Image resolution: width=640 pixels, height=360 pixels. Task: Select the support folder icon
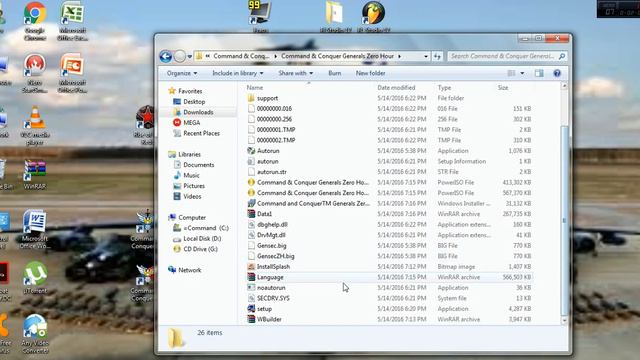click(x=251, y=98)
